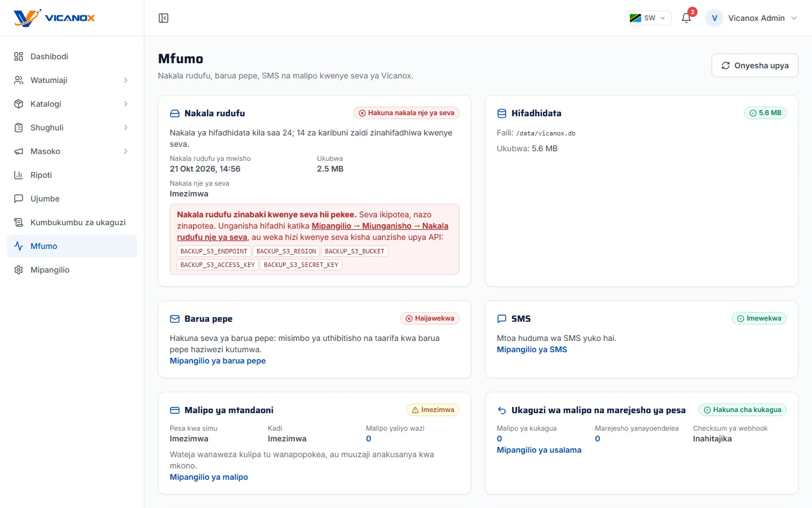Screen dimensions: 812x508
Task: Click the Hakuna cha kukagua badge
Action: [743, 410]
